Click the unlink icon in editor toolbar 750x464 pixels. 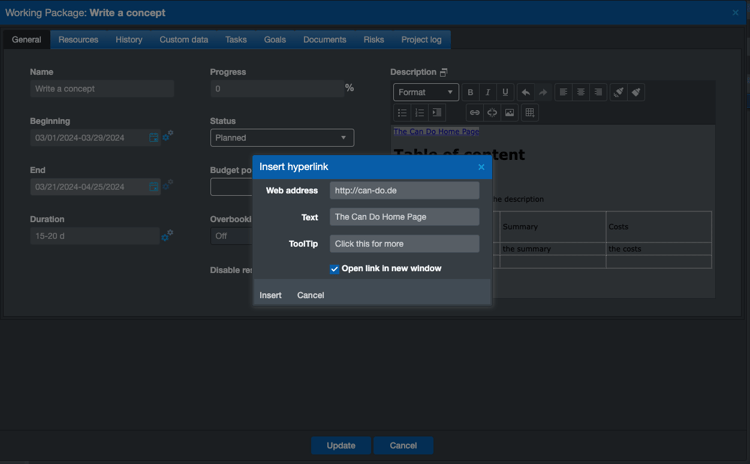[x=492, y=112]
